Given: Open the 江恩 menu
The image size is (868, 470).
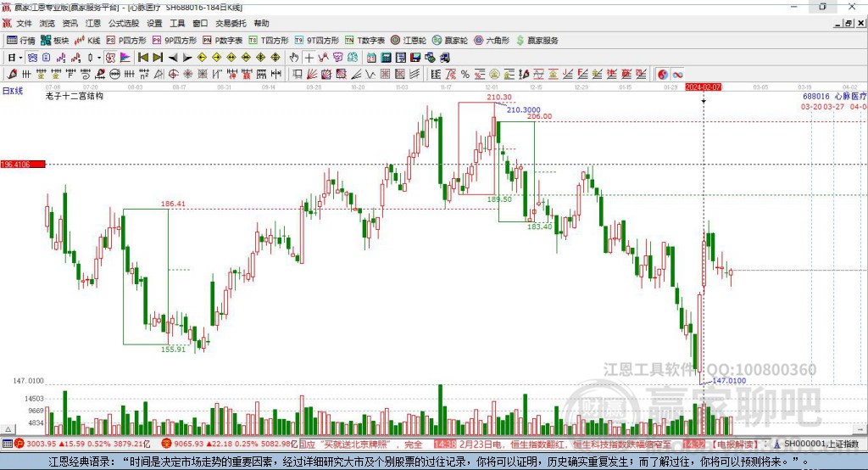Looking at the screenshot, I should [x=92, y=23].
